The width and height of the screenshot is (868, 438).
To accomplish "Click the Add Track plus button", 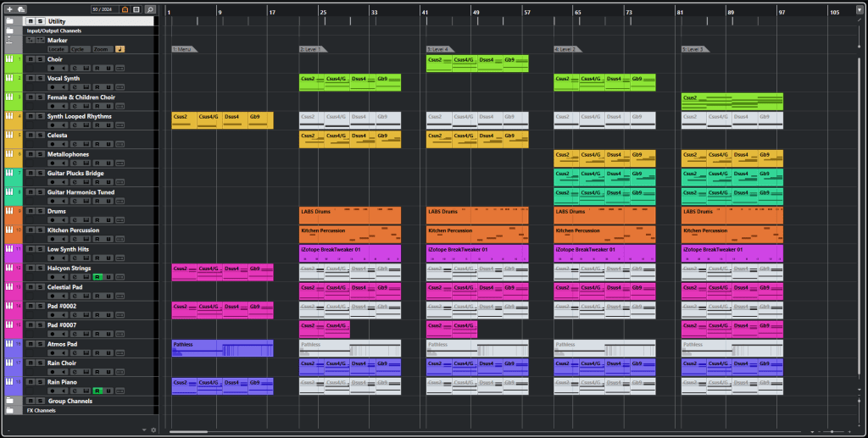I will pyautogui.click(x=10, y=8).
